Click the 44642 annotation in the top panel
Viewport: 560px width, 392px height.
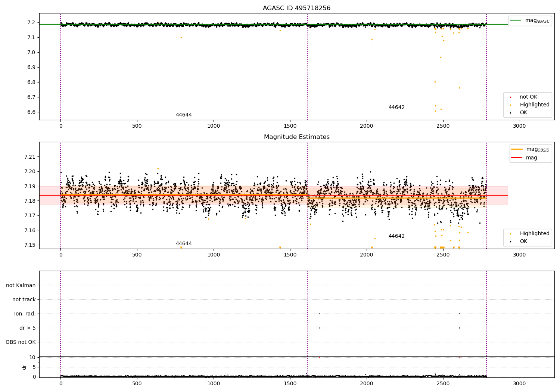396,108
